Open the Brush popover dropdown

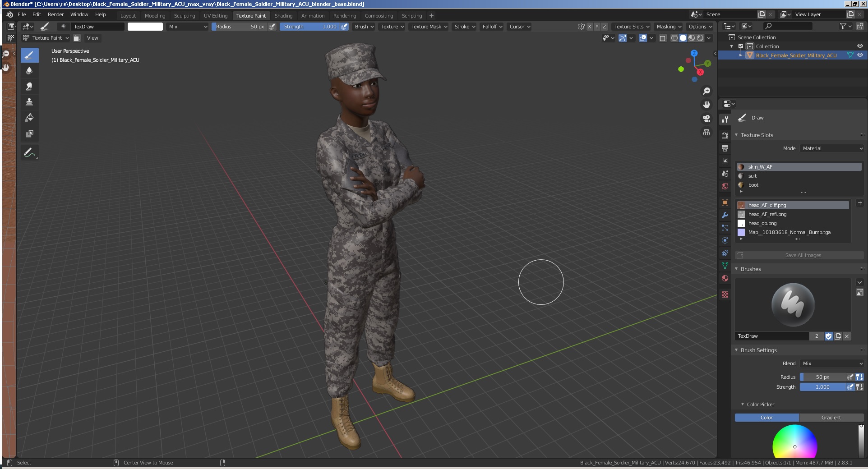coord(365,27)
